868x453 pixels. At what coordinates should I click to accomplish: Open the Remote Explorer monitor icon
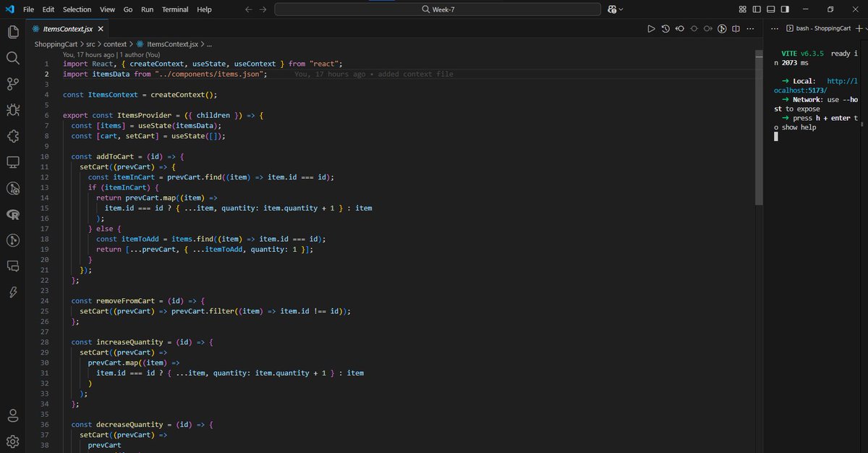click(x=12, y=162)
